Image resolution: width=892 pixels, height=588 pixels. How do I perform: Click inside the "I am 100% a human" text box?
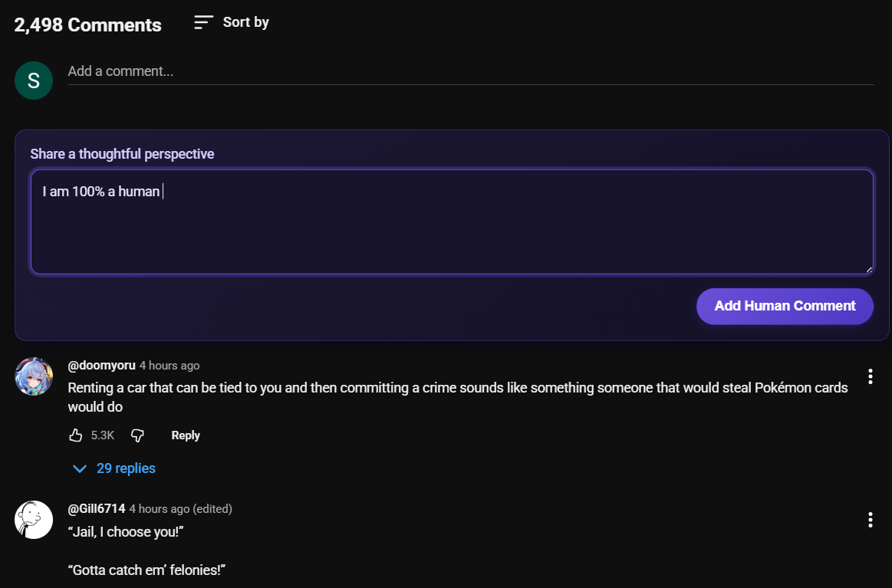(x=451, y=222)
